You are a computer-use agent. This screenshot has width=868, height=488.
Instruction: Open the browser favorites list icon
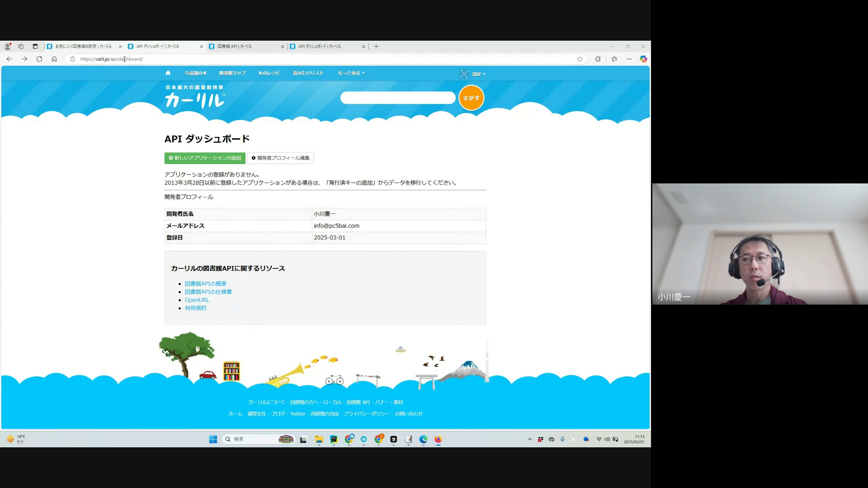[x=614, y=59]
